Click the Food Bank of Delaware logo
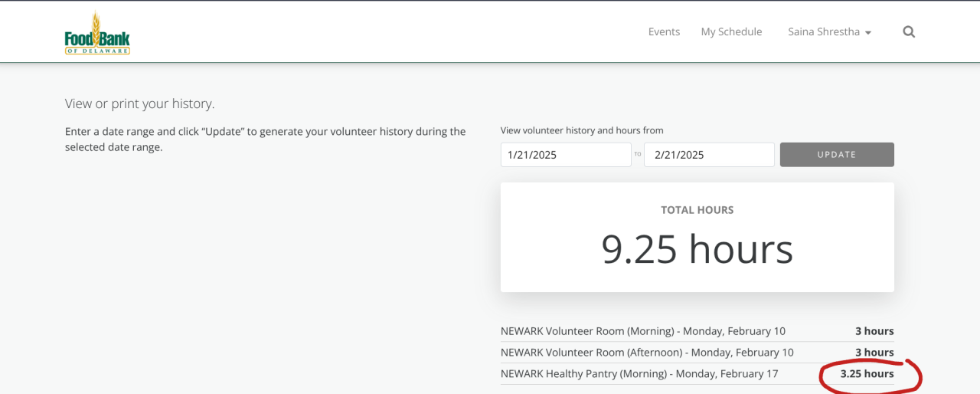The width and height of the screenshot is (980, 394). [x=97, y=34]
